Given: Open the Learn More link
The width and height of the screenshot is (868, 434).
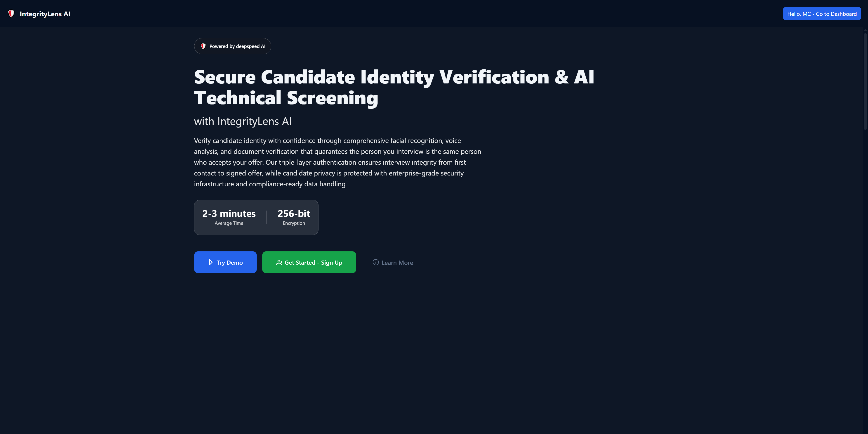Looking at the screenshot, I should [393, 262].
